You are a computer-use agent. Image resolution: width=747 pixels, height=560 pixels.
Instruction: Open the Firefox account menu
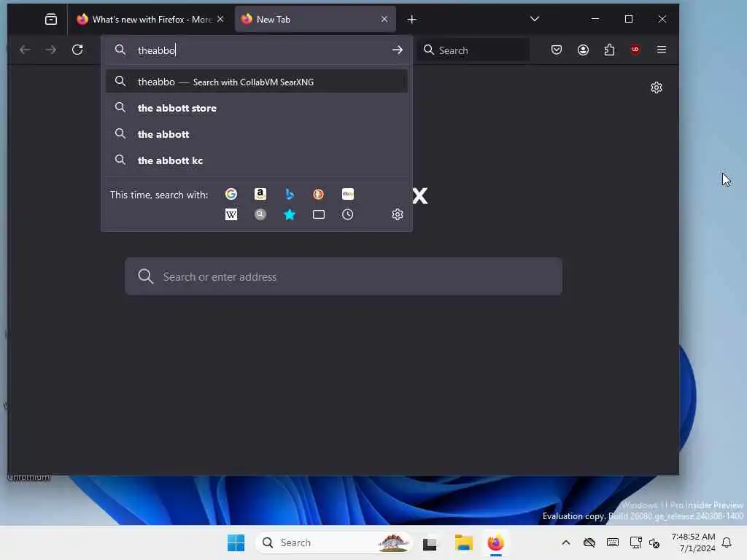(x=583, y=50)
